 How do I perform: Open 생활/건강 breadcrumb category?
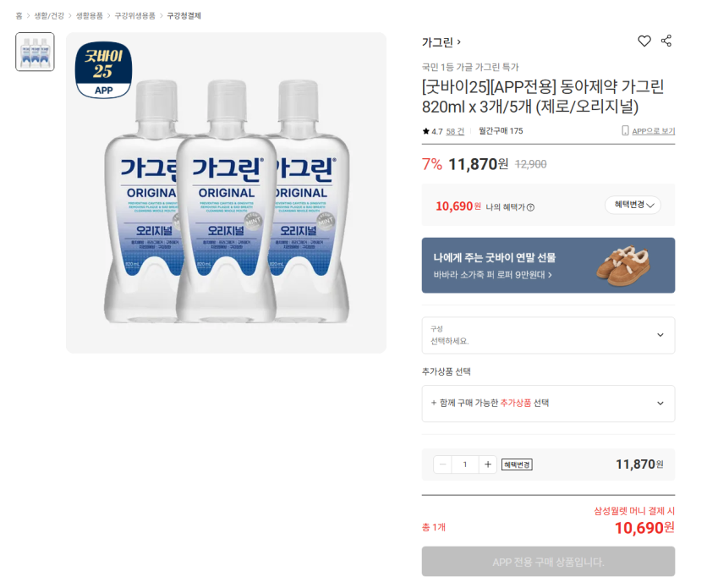point(48,16)
